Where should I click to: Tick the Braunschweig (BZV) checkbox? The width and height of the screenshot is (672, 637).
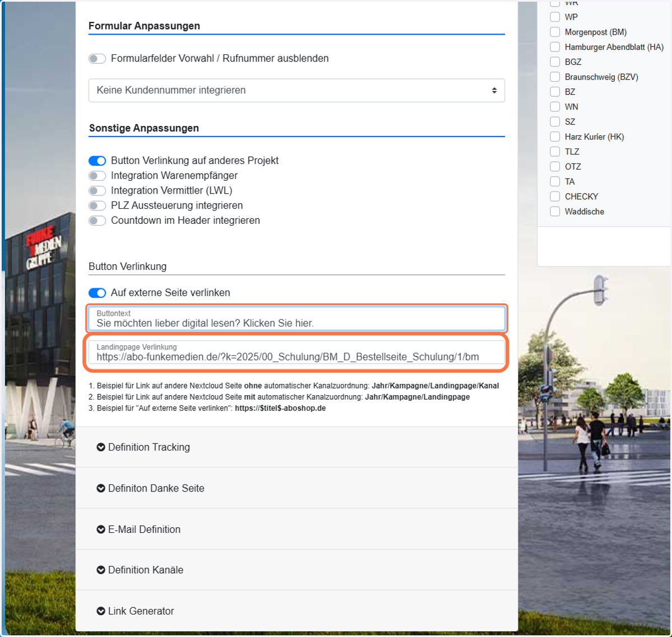pos(555,77)
